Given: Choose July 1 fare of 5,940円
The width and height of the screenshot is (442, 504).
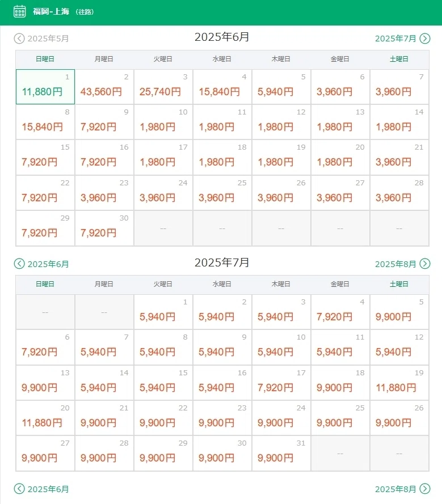Looking at the screenshot, I should 163,312.
